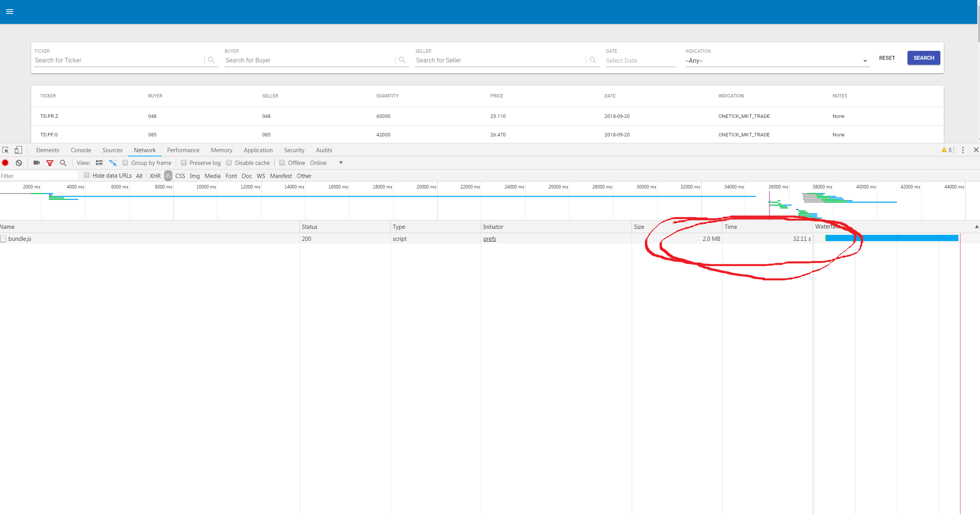This screenshot has width=980, height=514.
Task: Click the filter funnel icon
Action: pyautogui.click(x=50, y=163)
